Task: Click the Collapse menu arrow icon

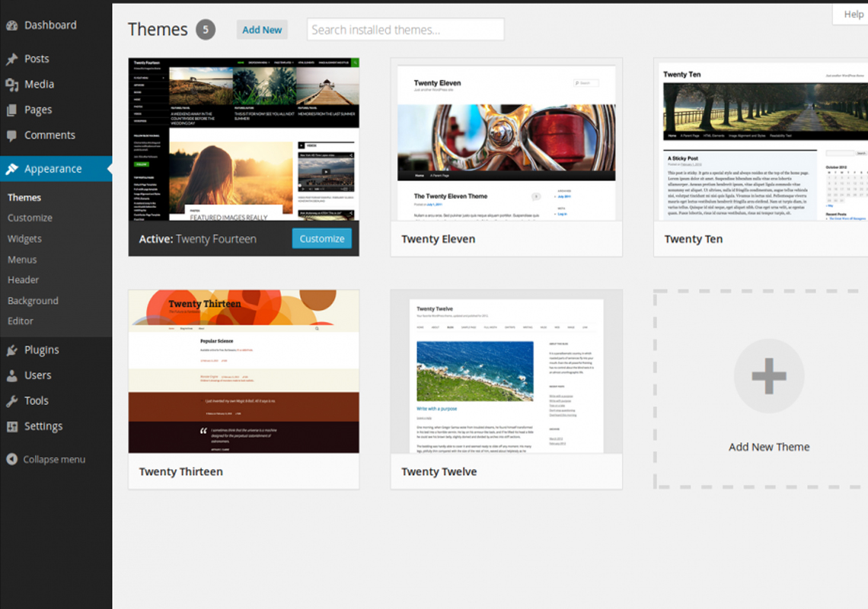Action: coord(11,459)
